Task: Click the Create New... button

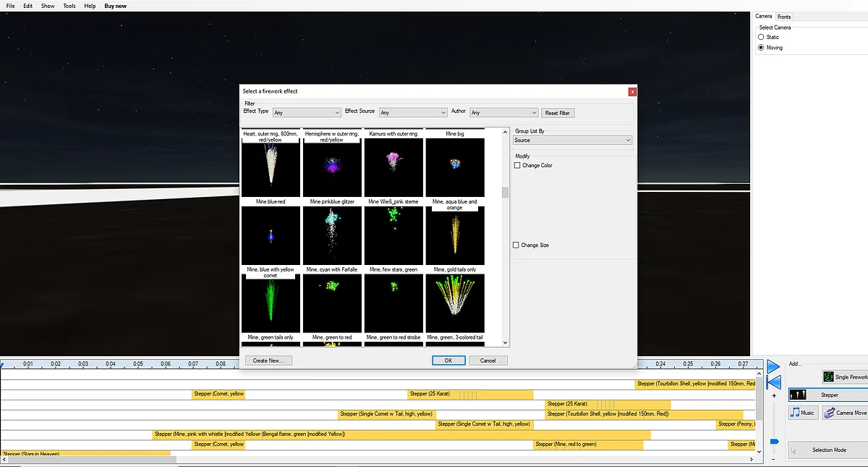Action: (x=268, y=360)
